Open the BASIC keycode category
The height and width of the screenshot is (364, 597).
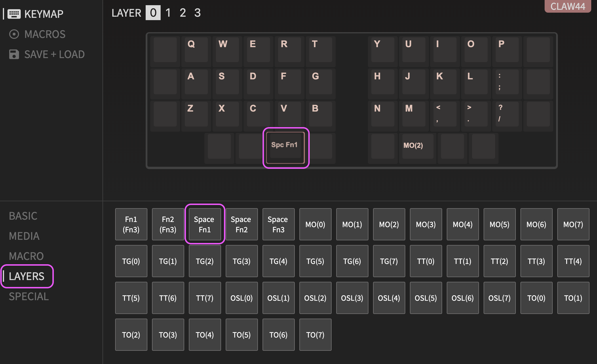coord(23,216)
